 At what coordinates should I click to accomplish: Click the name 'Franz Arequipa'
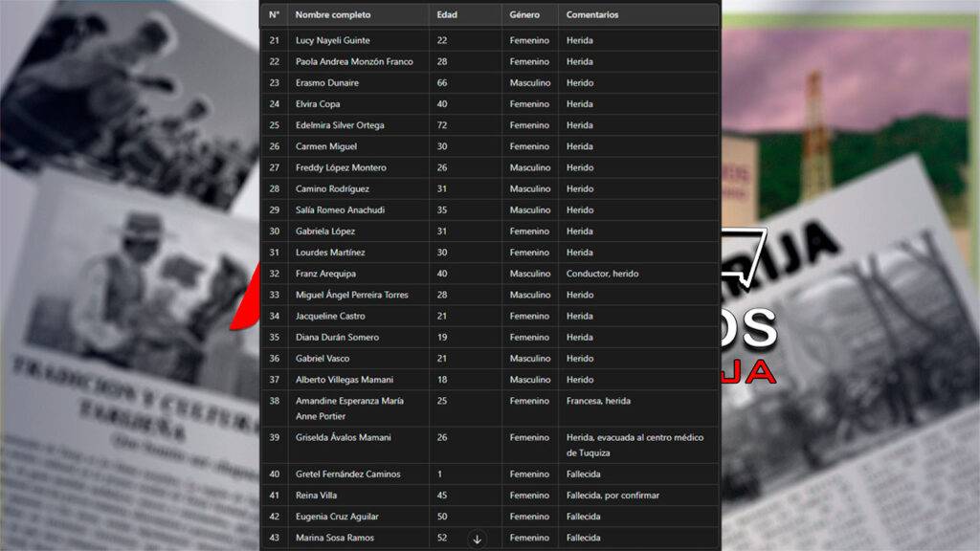coord(325,275)
